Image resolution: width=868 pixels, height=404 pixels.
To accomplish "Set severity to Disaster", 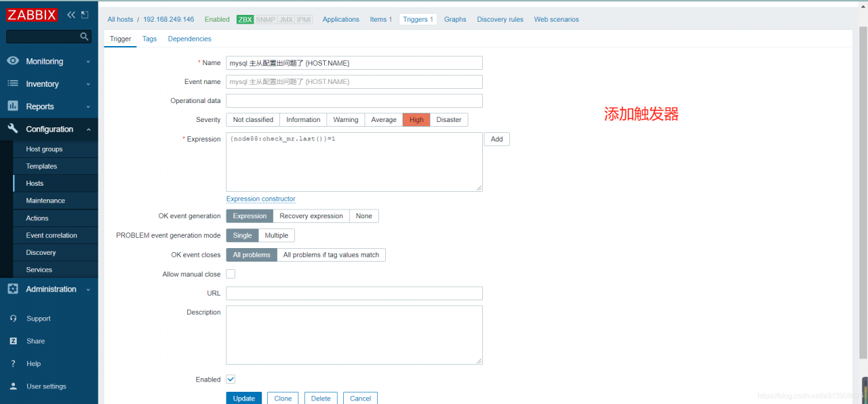I will [449, 120].
